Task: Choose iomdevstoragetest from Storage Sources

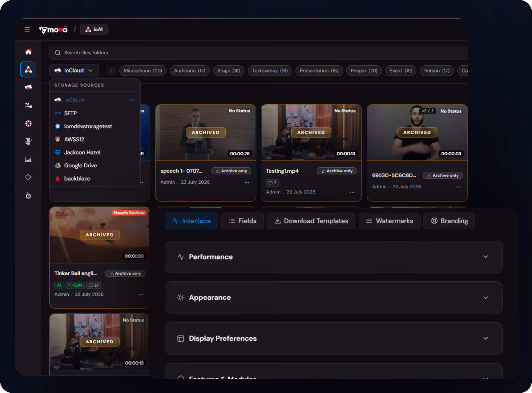Action: 95,126
